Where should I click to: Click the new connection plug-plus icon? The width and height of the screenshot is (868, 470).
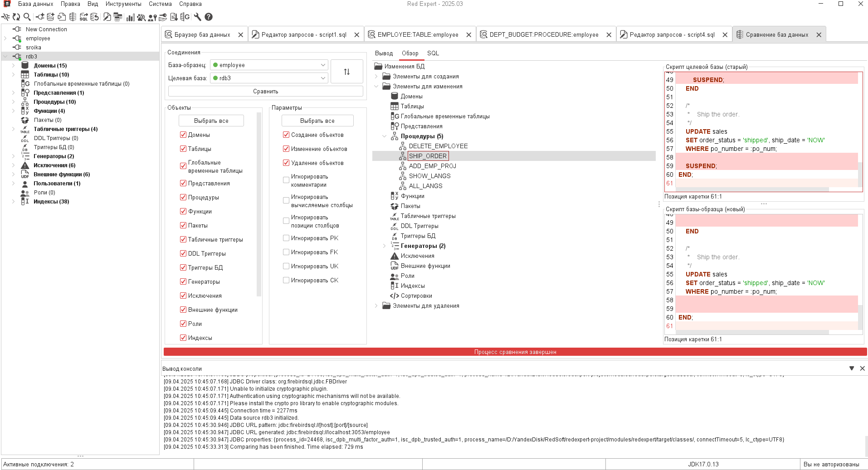(40, 17)
